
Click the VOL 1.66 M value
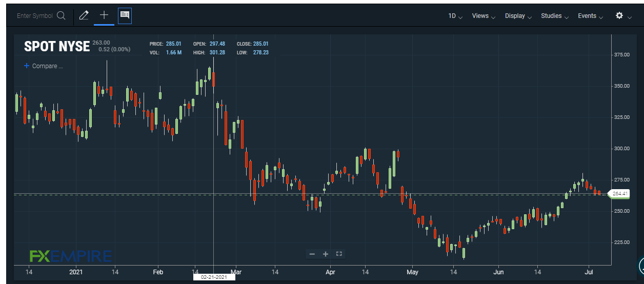[174, 53]
